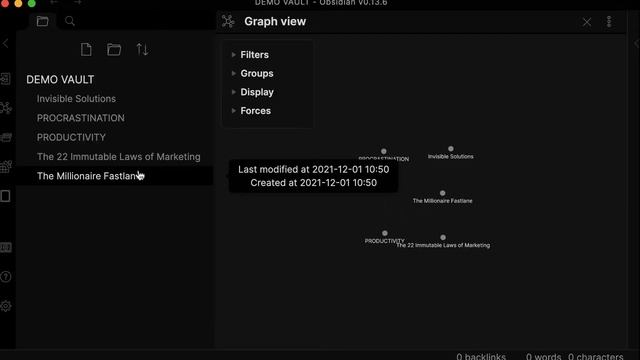
Task: Click the Graph view title text
Action: 275,22
